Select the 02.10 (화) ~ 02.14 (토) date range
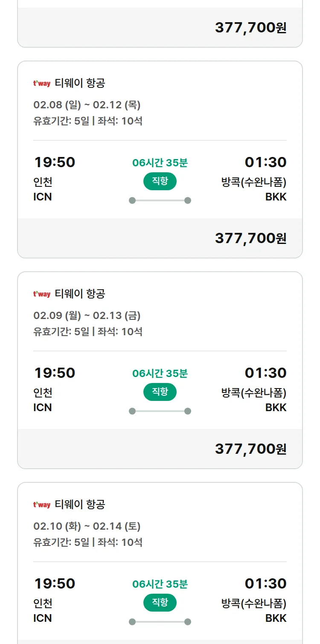 point(87,526)
